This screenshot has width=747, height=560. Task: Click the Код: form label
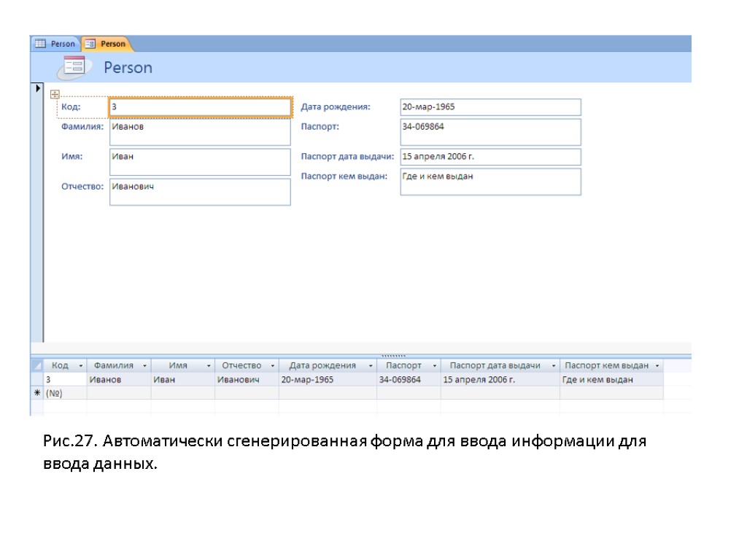pyautogui.click(x=71, y=106)
